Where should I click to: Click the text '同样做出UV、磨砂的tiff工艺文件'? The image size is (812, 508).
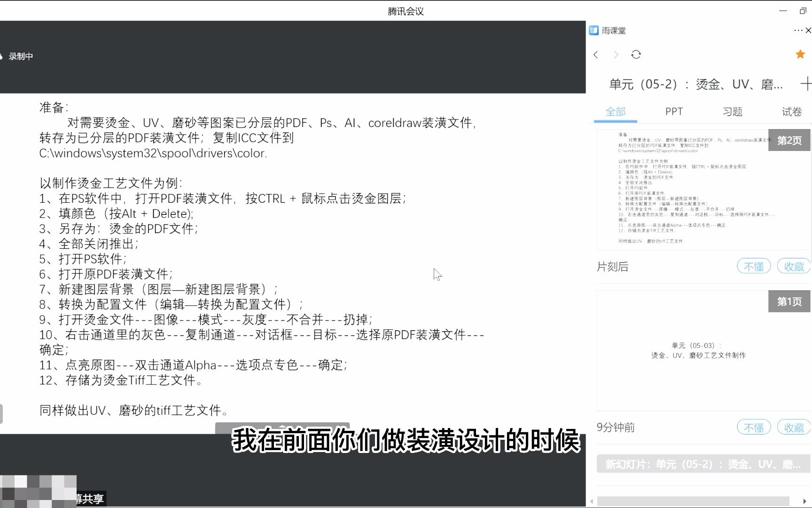pos(134,411)
